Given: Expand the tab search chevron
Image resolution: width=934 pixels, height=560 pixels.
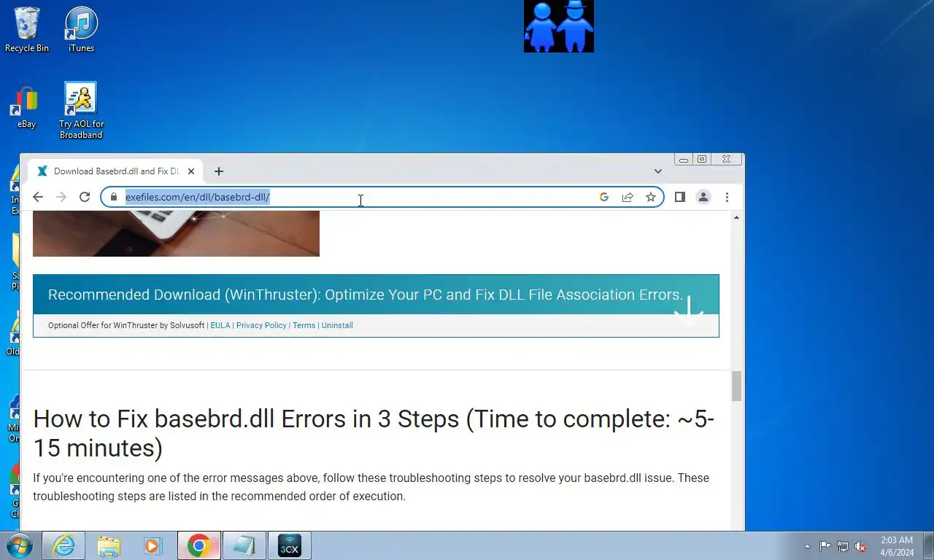Looking at the screenshot, I should point(658,171).
